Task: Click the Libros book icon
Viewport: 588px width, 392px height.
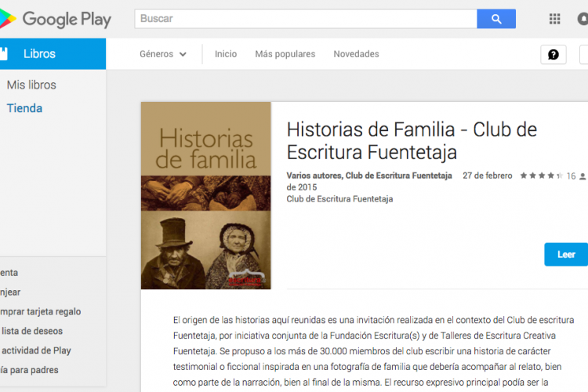Action: click(x=4, y=54)
